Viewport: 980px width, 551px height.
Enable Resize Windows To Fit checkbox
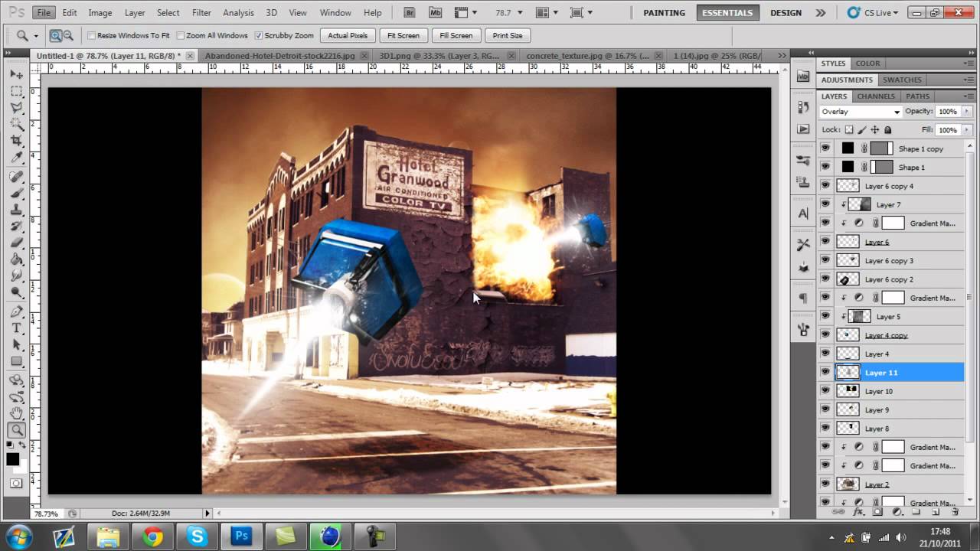point(92,35)
